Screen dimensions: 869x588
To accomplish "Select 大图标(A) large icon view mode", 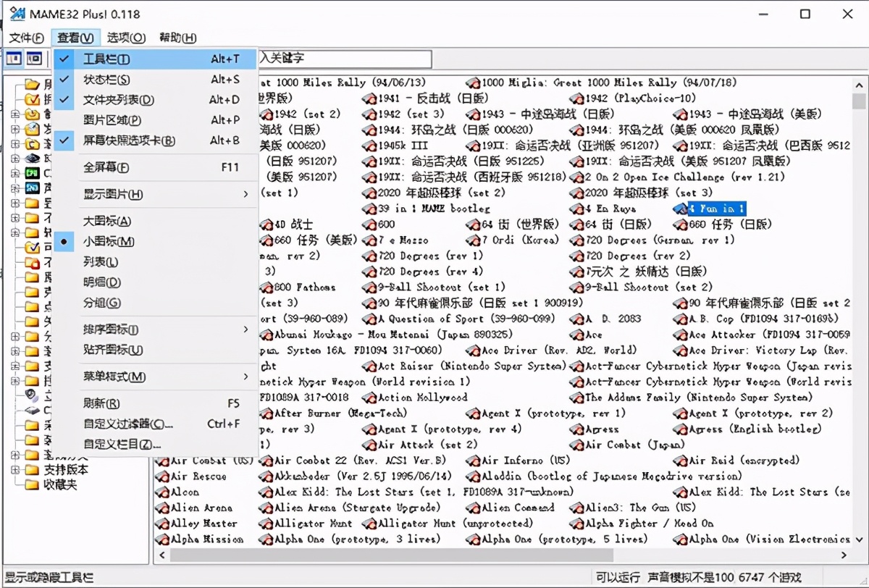I will coord(107,222).
